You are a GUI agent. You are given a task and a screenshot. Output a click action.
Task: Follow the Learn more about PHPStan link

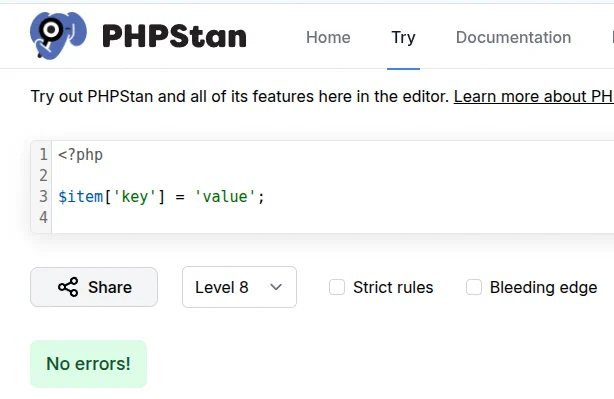(x=534, y=96)
